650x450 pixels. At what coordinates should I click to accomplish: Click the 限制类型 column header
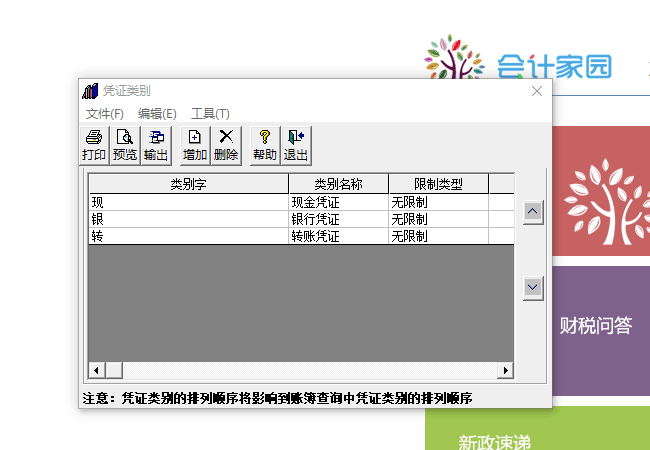(x=438, y=184)
